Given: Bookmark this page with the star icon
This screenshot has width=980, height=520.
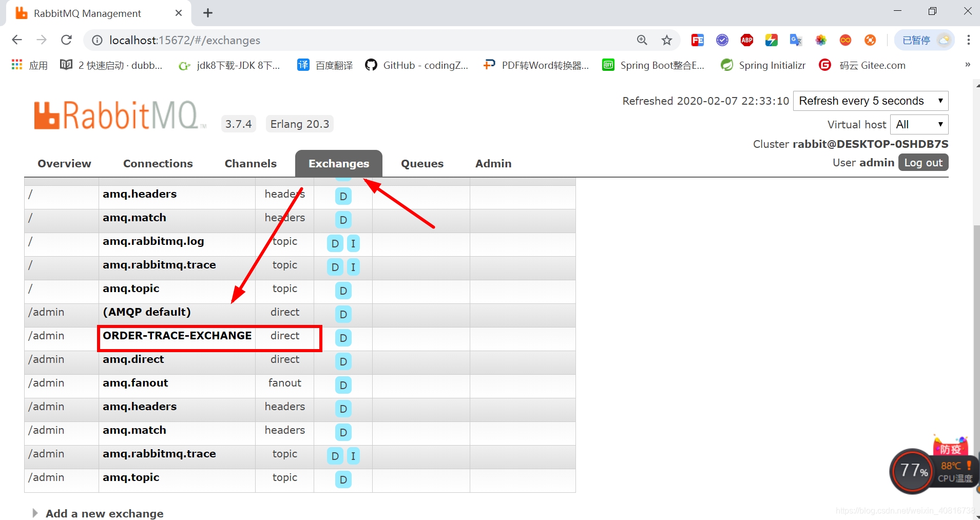Looking at the screenshot, I should (666, 40).
